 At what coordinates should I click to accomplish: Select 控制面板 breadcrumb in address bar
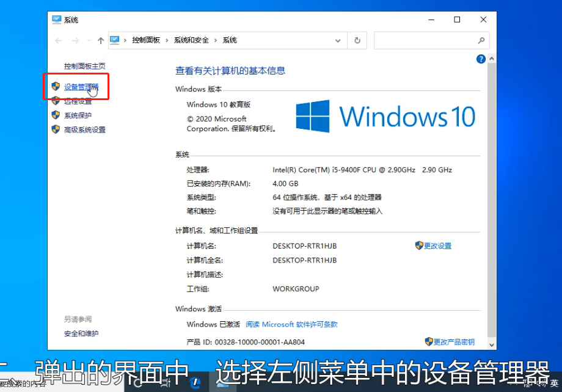tap(146, 40)
